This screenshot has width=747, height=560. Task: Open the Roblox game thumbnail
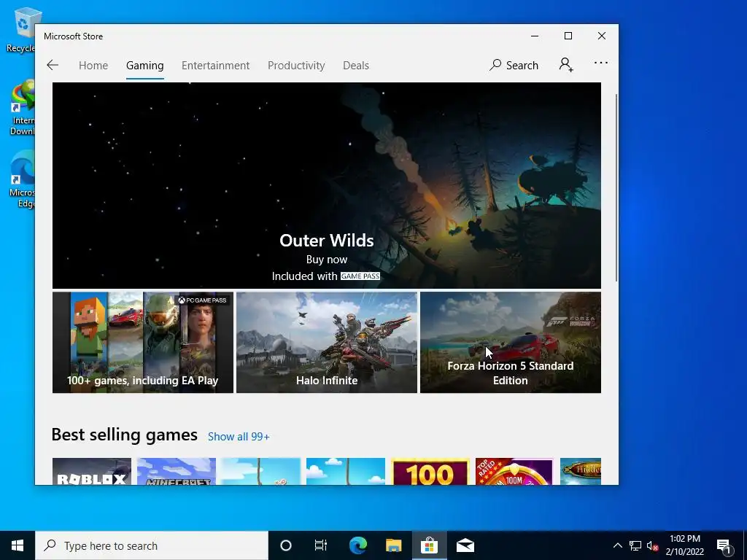coord(92,472)
